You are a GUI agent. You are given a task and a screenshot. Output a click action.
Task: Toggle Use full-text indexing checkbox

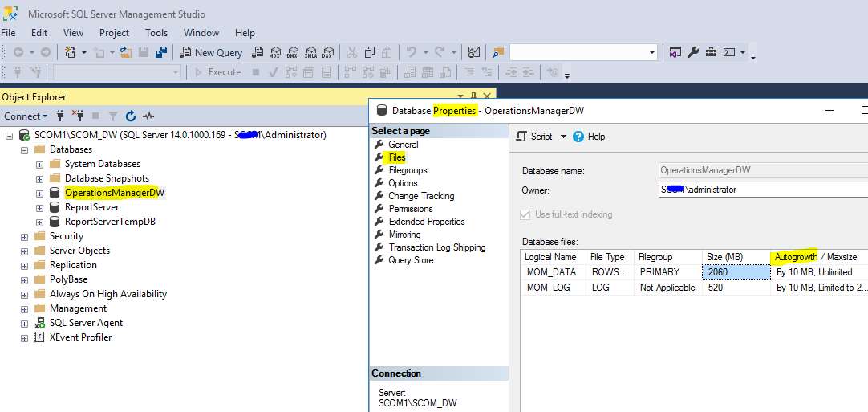(x=525, y=214)
